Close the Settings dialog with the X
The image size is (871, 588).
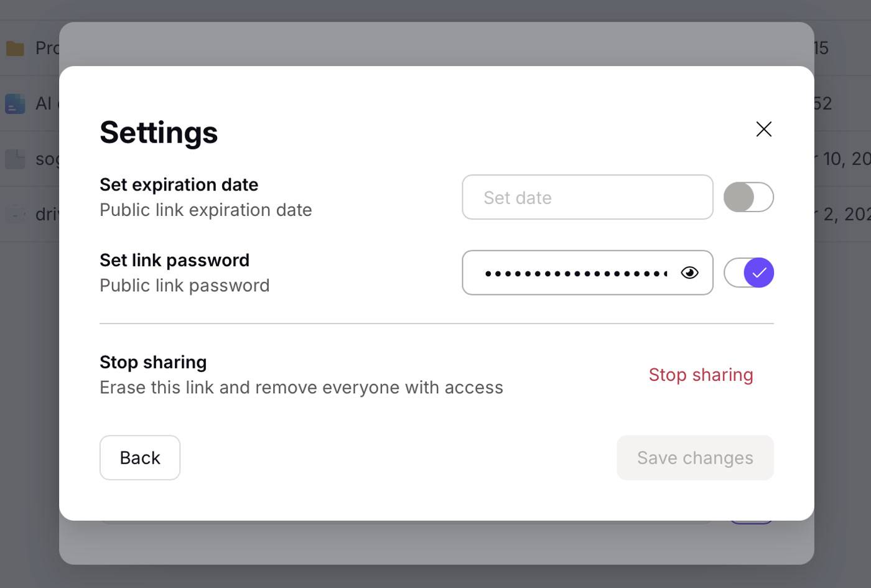click(x=763, y=129)
